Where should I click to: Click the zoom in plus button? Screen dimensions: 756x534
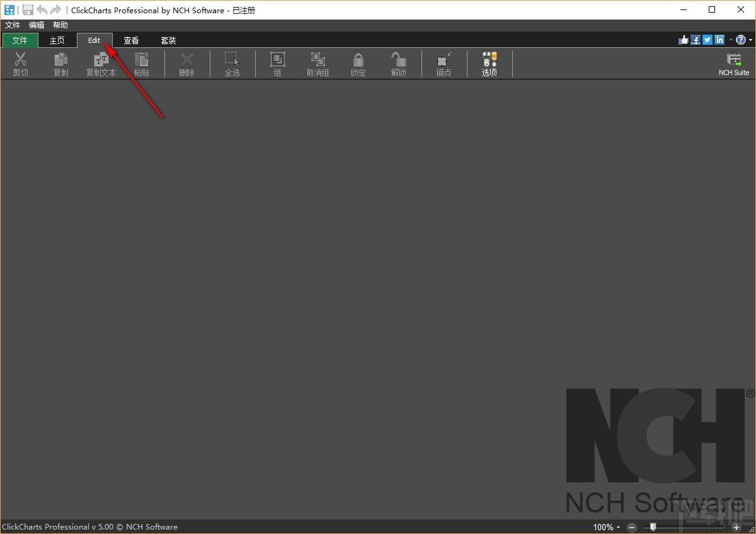[736, 527]
